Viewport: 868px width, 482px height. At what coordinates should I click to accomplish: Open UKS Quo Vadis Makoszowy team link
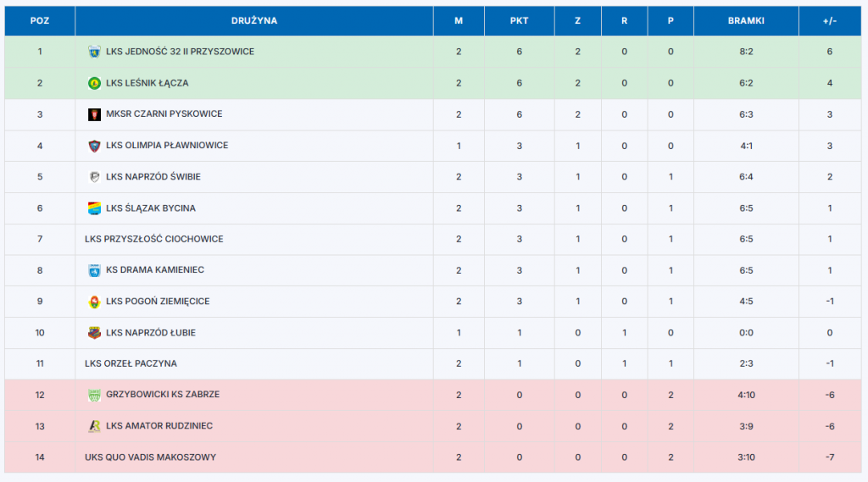[x=150, y=457]
